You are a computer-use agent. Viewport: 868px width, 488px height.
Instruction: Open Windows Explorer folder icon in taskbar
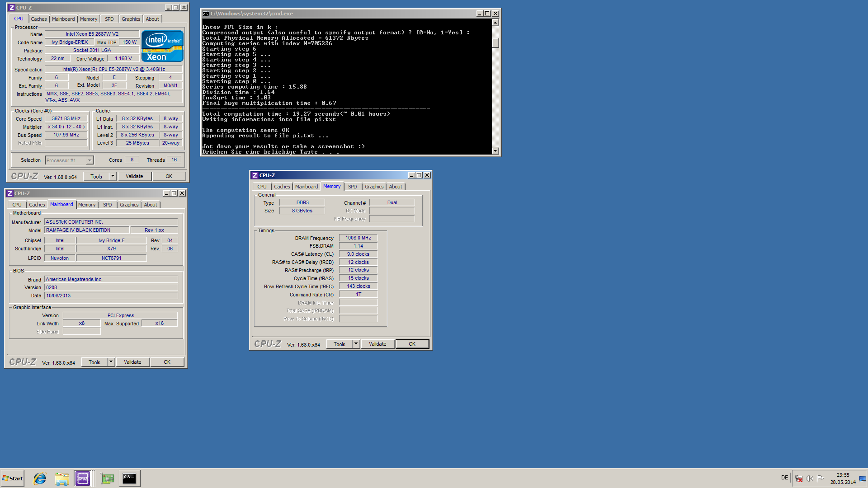pyautogui.click(x=62, y=478)
